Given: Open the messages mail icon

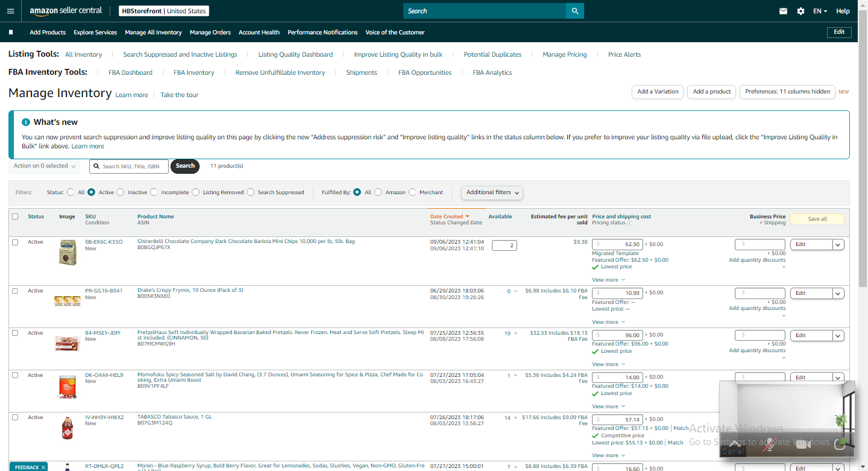Looking at the screenshot, I should coord(783,11).
